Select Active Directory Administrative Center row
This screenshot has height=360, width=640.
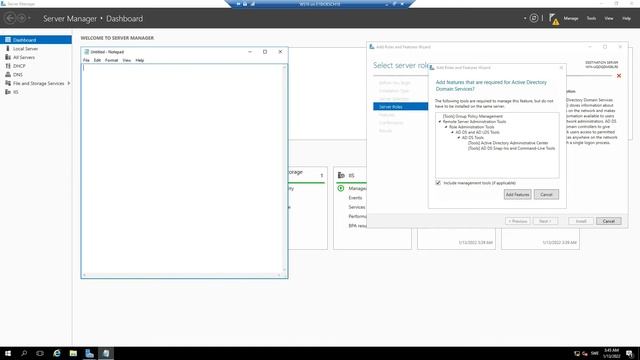click(508, 143)
